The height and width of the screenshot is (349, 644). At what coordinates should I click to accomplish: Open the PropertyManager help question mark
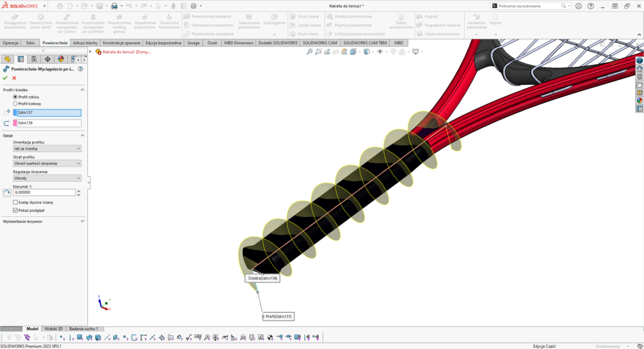pos(80,69)
